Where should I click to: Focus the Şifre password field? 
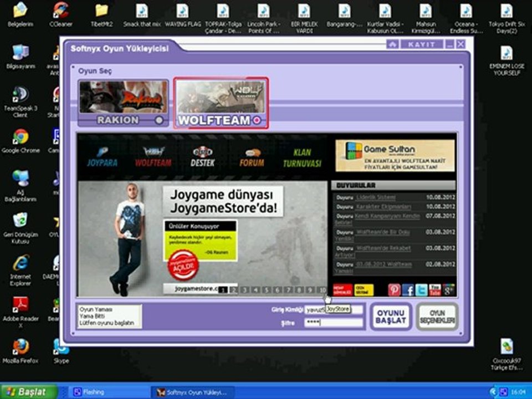[x=334, y=323]
